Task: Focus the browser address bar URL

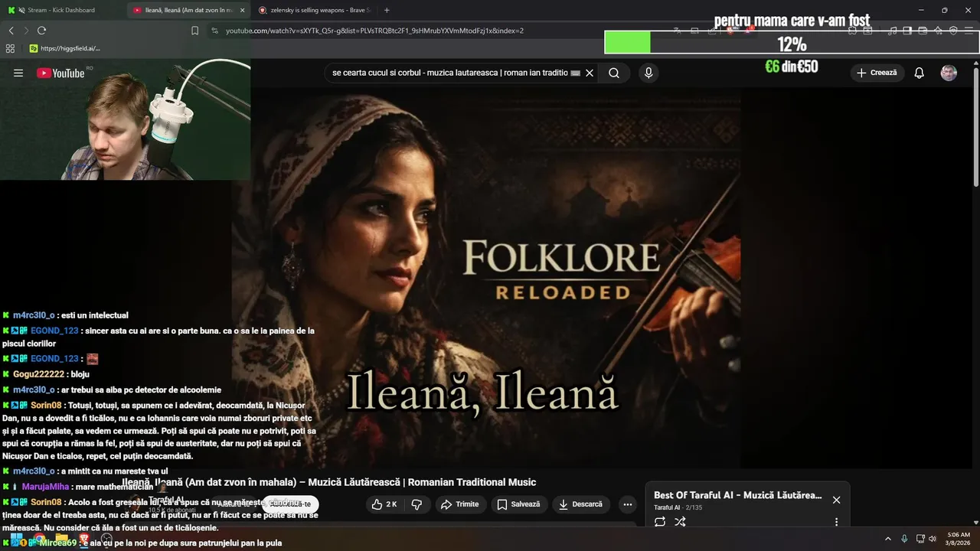Action: click(x=374, y=31)
